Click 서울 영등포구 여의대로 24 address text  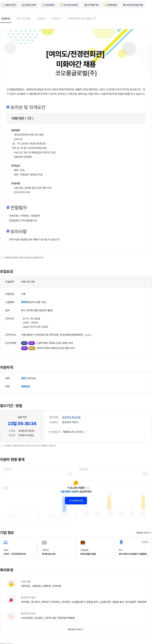tap(52, 335)
